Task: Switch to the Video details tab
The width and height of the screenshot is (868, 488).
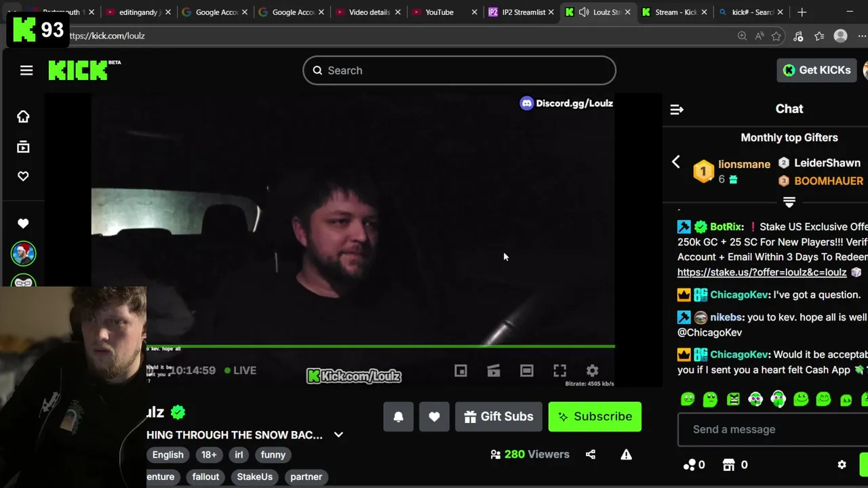Action: pos(369,12)
